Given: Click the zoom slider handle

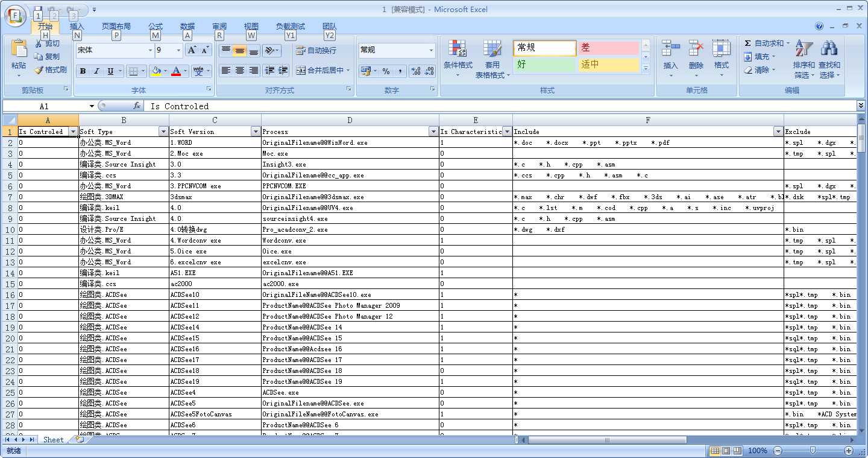Looking at the screenshot, I should click(x=813, y=451).
